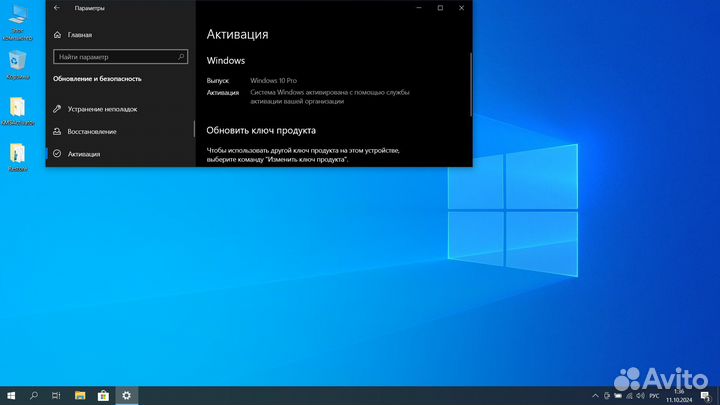Go back with the Параметры back arrow
This screenshot has width=720, height=405.
[x=56, y=8]
